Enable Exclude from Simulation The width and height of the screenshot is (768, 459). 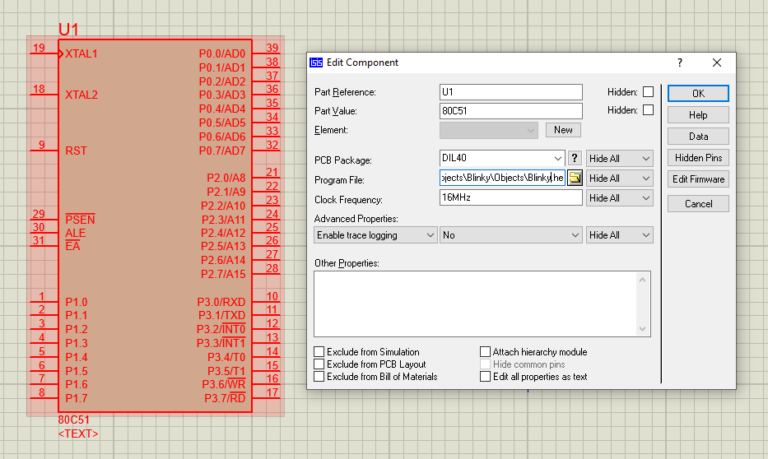click(x=319, y=352)
